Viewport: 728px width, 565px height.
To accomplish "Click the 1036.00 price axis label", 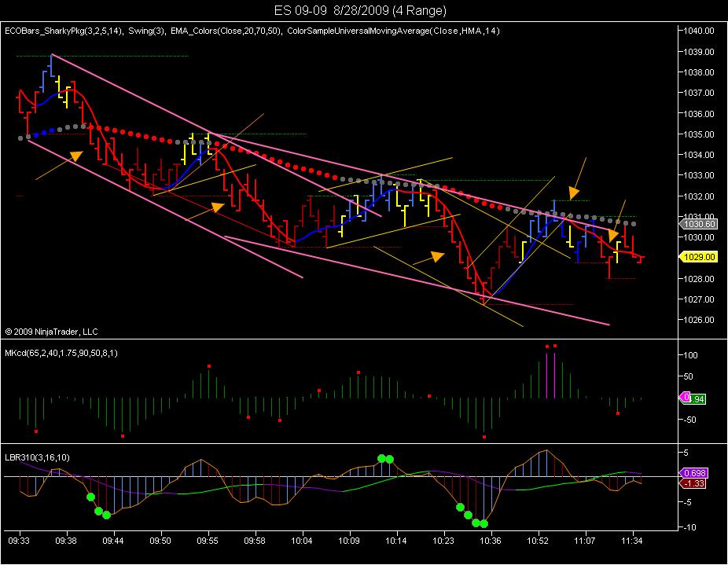I will tap(699, 114).
